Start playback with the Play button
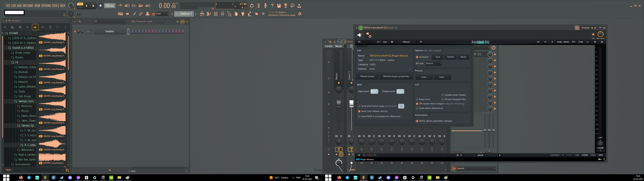 tap(87, 6)
